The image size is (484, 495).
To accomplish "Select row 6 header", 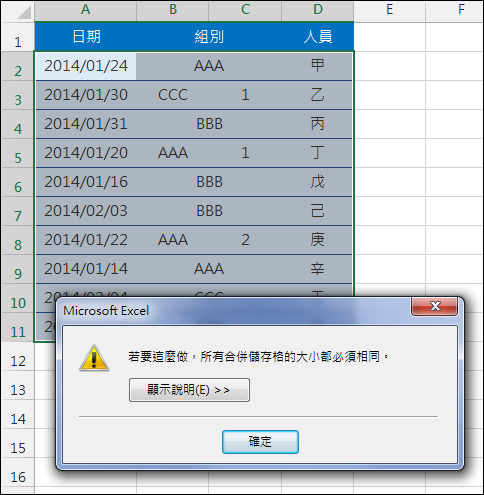I will tap(18, 182).
